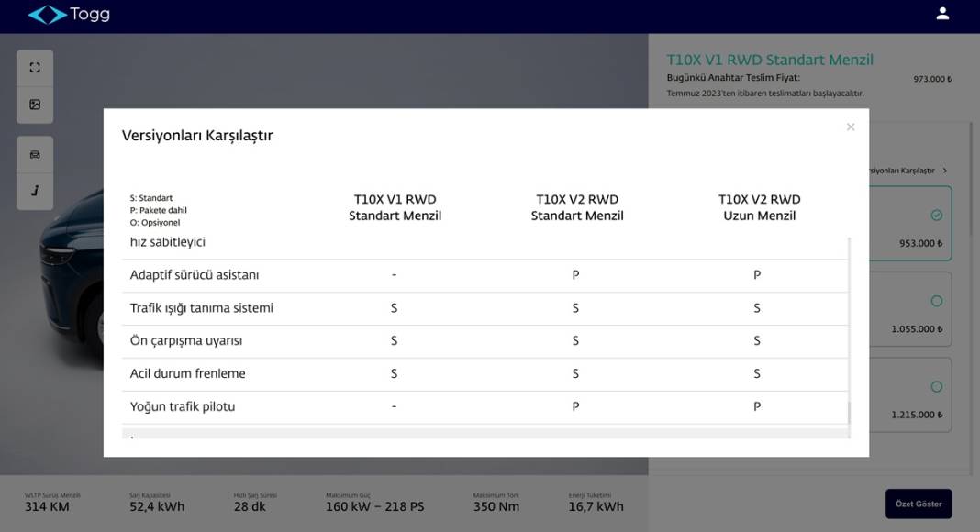
Task: Click the T10X V1 RWD Standart Menzil title
Action: 769,60
